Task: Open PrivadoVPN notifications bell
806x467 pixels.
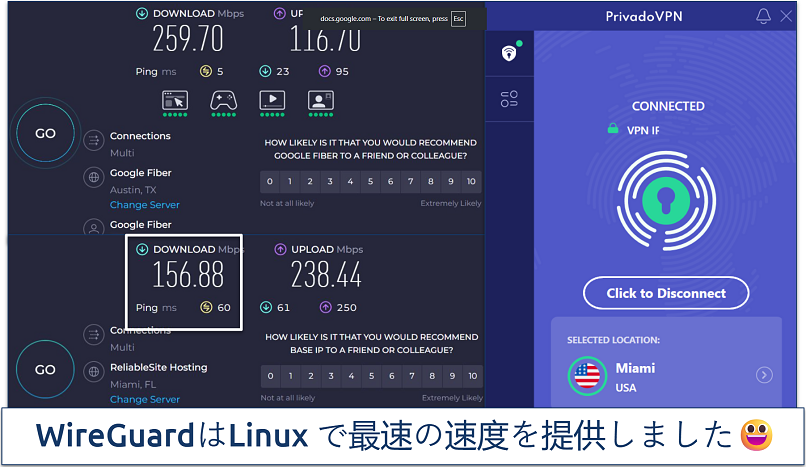Action: point(764,16)
